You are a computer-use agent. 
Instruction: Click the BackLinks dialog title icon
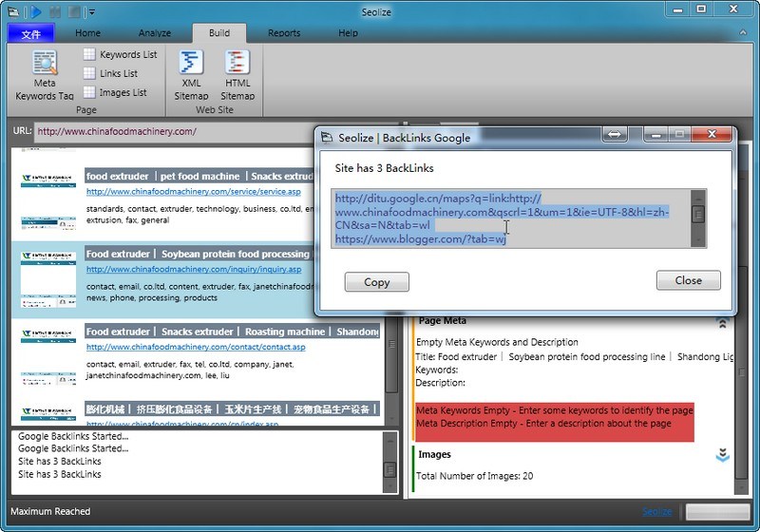pyautogui.click(x=327, y=138)
